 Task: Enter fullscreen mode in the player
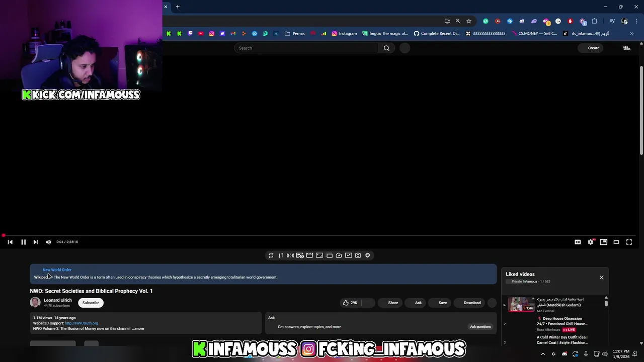629,242
